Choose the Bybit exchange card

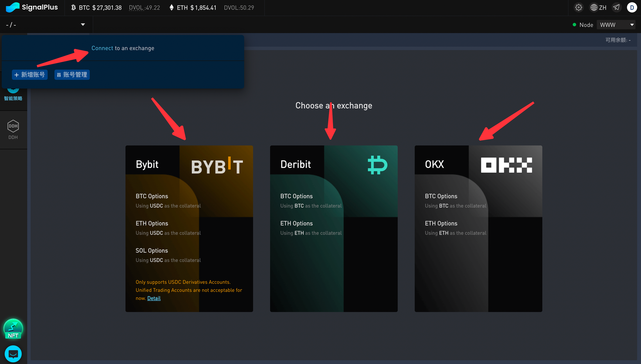click(x=189, y=229)
